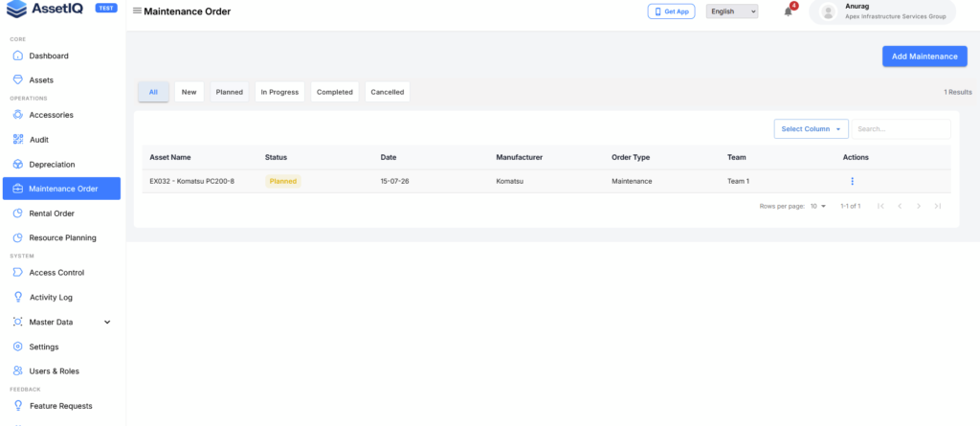
Task: Click the Feature Requests bulb icon
Action: (x=18, y=406)
